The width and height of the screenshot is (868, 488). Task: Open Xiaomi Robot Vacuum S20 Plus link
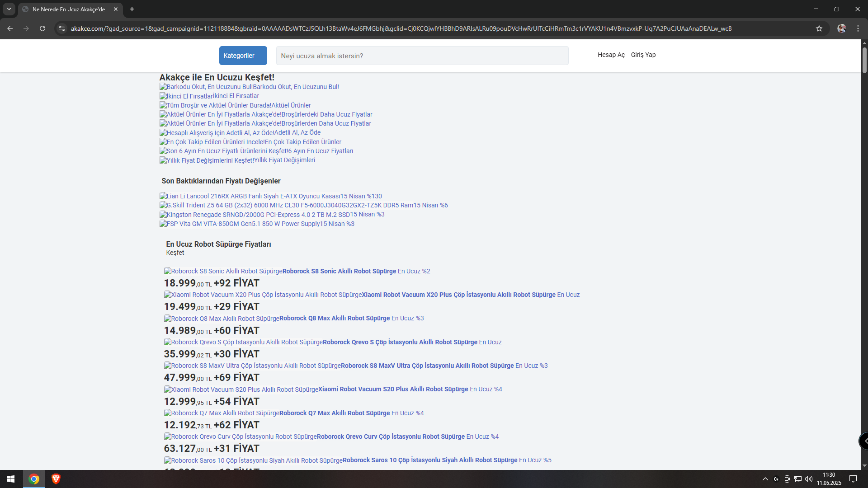pyautogui.click(x=333, y=389)
